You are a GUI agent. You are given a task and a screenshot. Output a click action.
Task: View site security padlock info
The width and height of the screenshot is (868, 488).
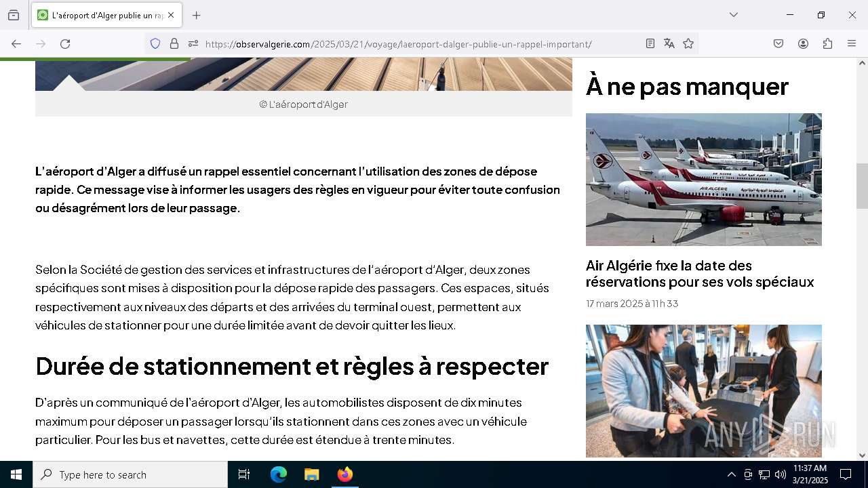tap(174, 44)
